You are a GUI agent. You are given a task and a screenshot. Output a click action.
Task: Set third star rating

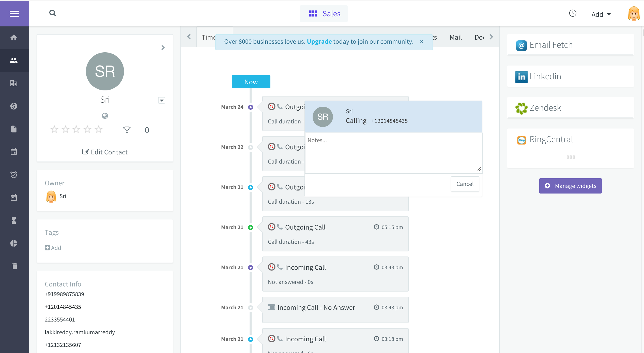(x=76, y=130)
